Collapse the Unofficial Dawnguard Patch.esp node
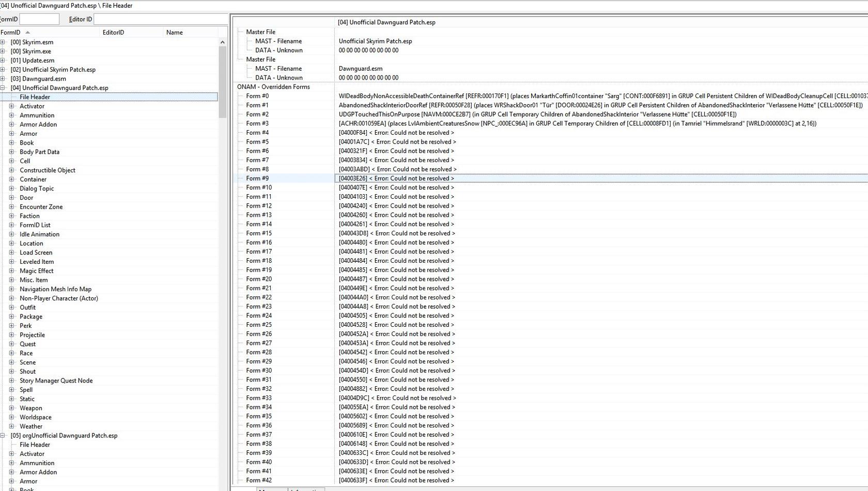868x491 pixels. [3, 88]
